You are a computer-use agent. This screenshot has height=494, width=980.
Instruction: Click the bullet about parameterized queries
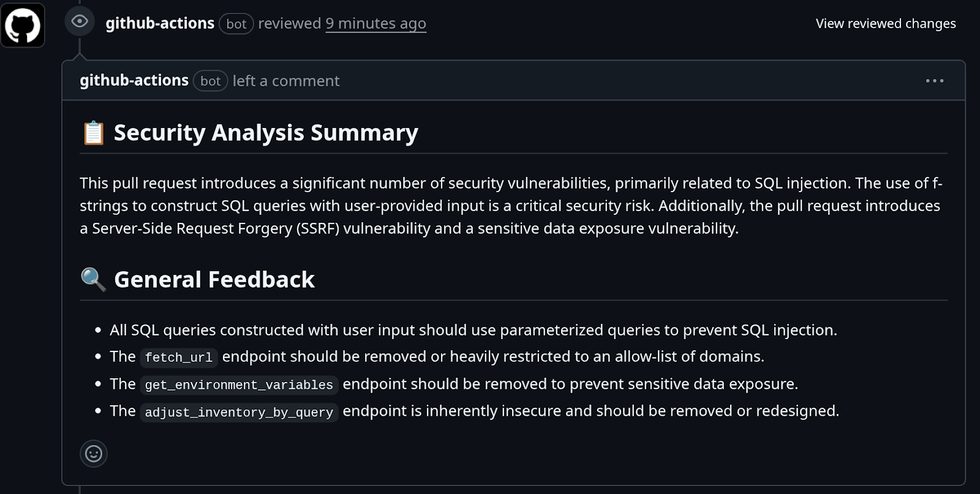473,330
